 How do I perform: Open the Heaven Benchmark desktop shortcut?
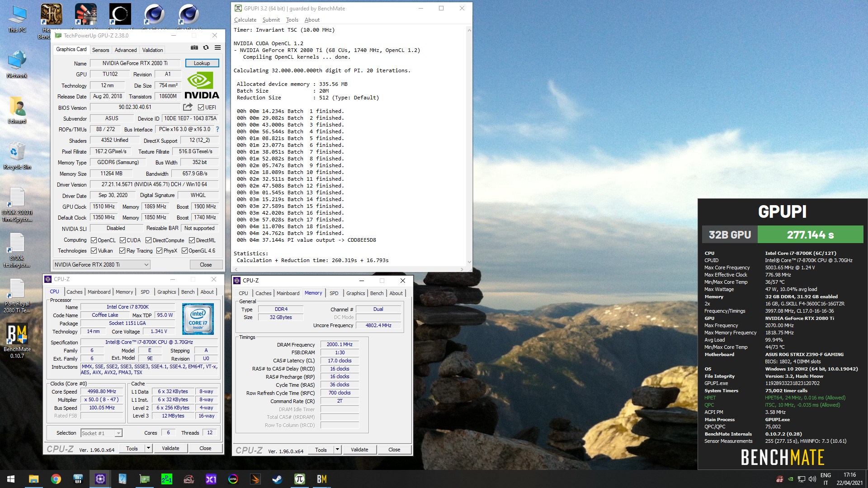click(x=51, y=21)
